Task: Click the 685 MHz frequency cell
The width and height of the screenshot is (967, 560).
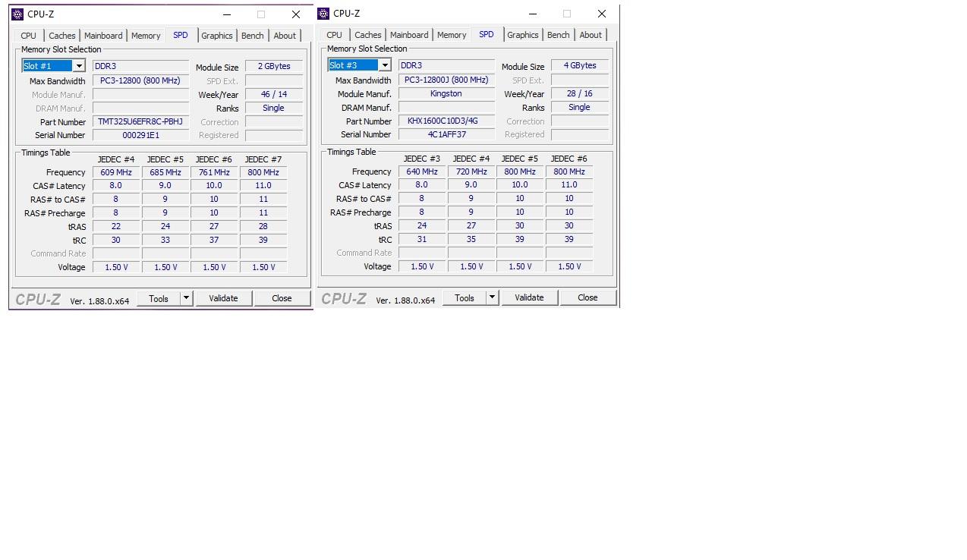Action: [165, 172]
